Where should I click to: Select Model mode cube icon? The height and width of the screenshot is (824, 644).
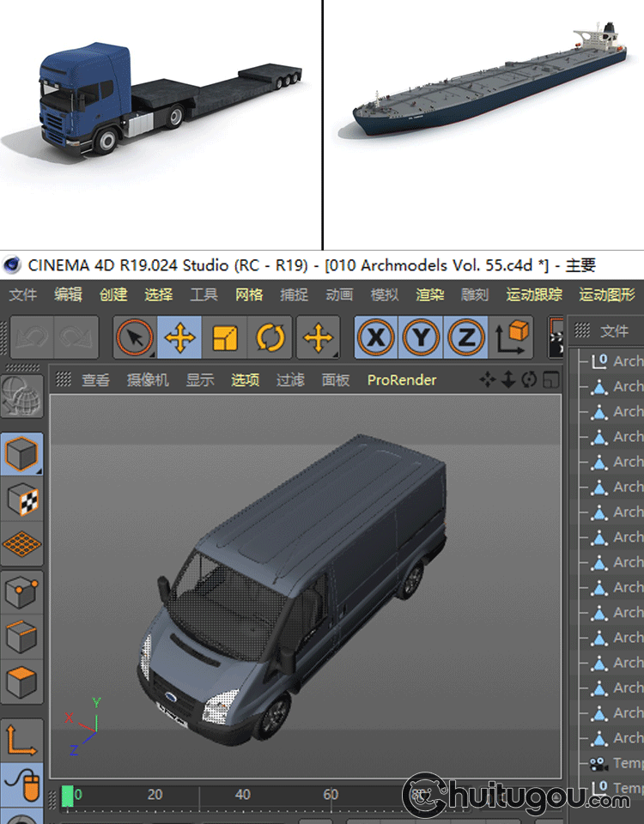(21, 454)
